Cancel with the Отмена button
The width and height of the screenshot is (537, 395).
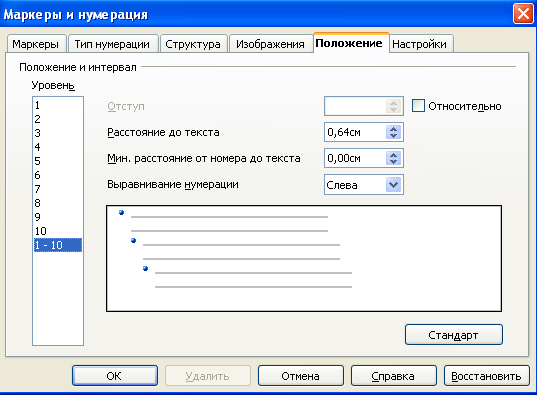coord(300,376)
